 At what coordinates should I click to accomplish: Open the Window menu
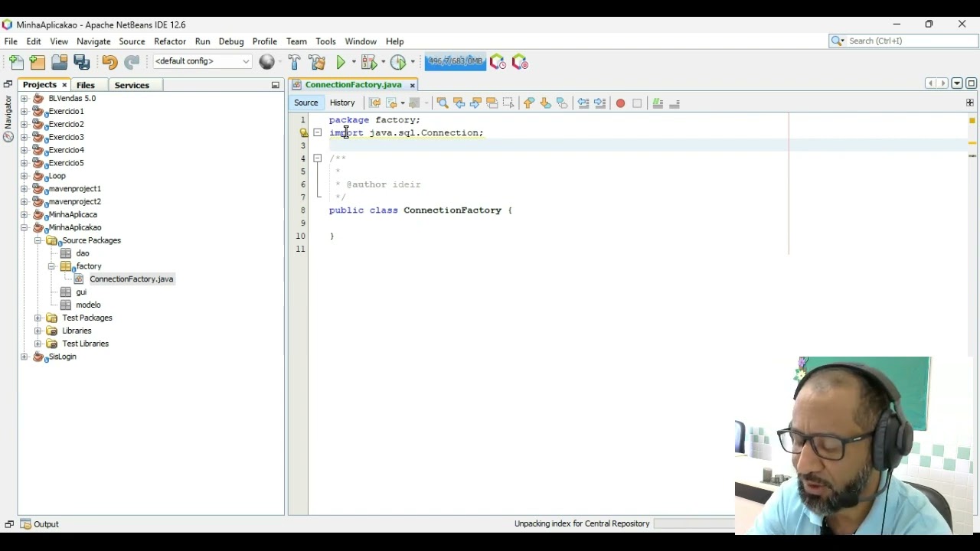(361, 41)
